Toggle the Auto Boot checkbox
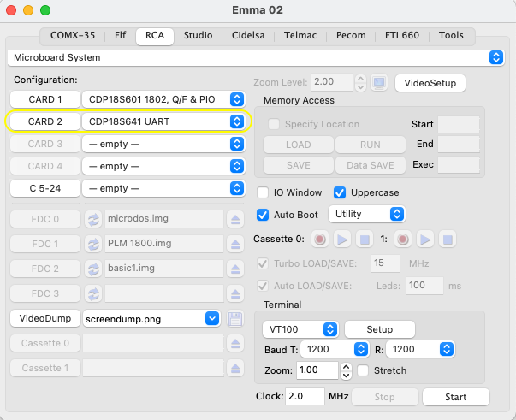 pyautogui.click(x=263, y=215)
